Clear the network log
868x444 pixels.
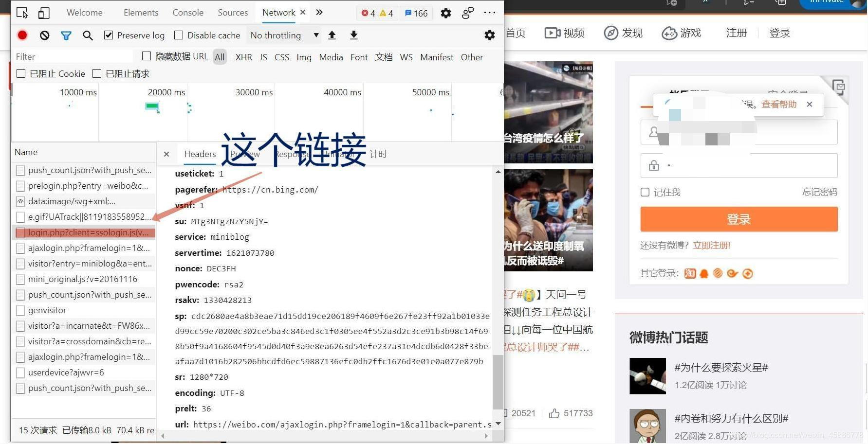[x=44, y=35]
